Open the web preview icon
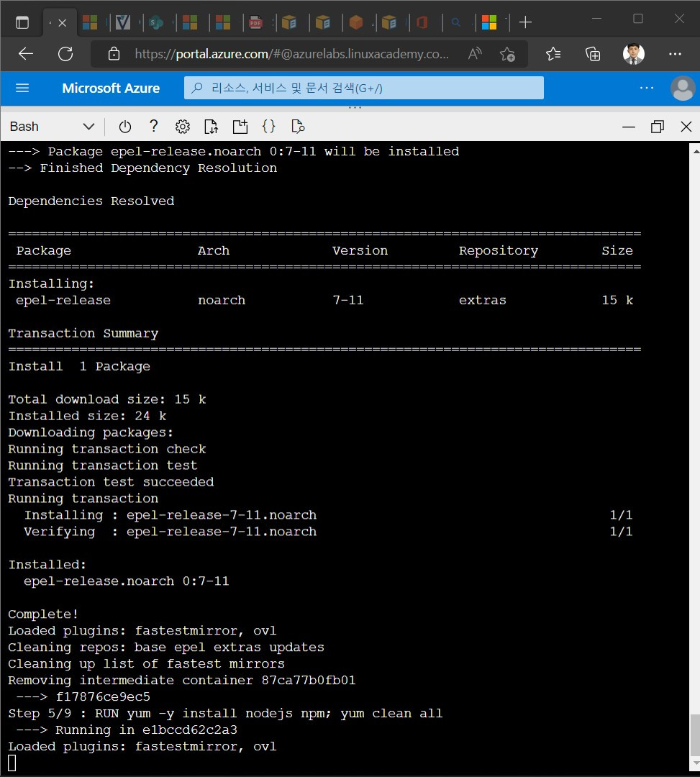The width and height of the screenshot is (700, 777). pos(298,127)
